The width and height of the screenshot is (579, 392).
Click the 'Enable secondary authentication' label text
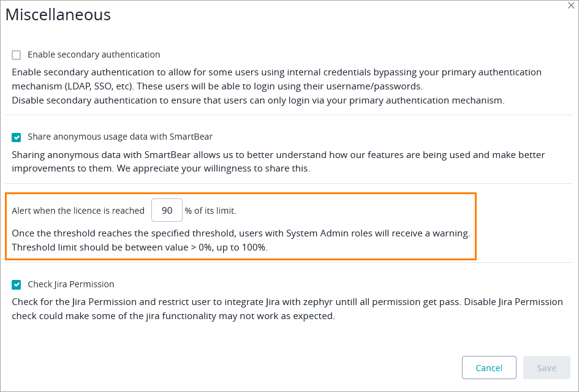pos(94,55)
